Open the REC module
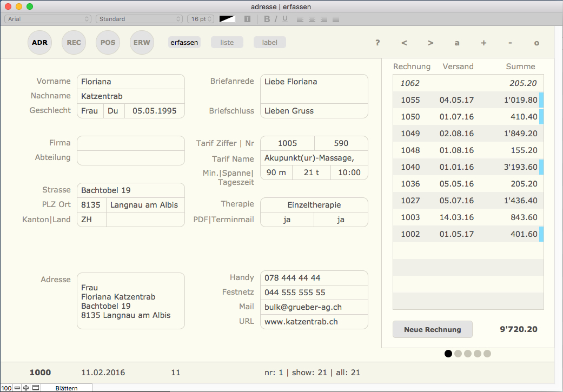This screenshot has width=563, height=392. click(74, 43)
